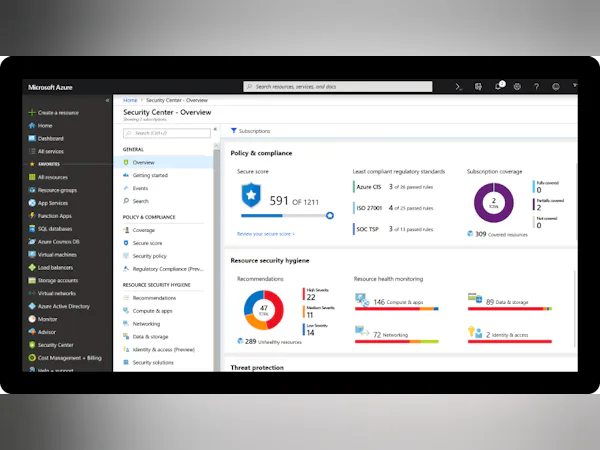Viewport: 600px width, 450px height.
Task: Click ISO 27001 compliance standard row
Action: point(393,208)
